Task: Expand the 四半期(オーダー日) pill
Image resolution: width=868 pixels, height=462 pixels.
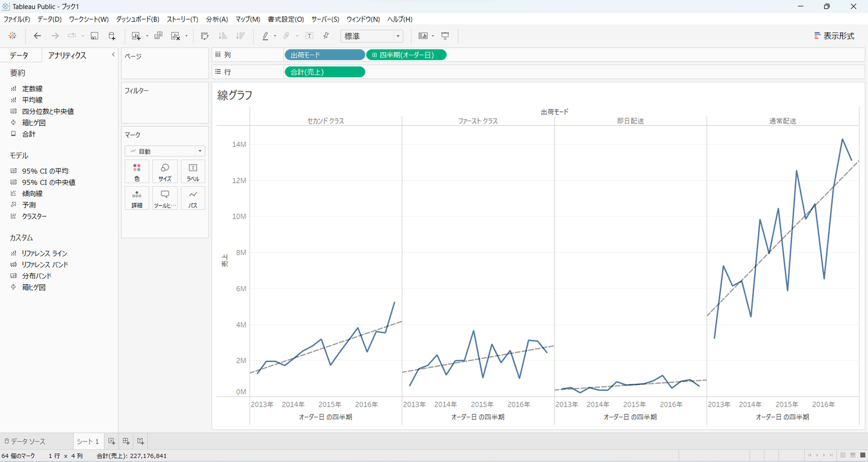Action: [x=374, y=55]
